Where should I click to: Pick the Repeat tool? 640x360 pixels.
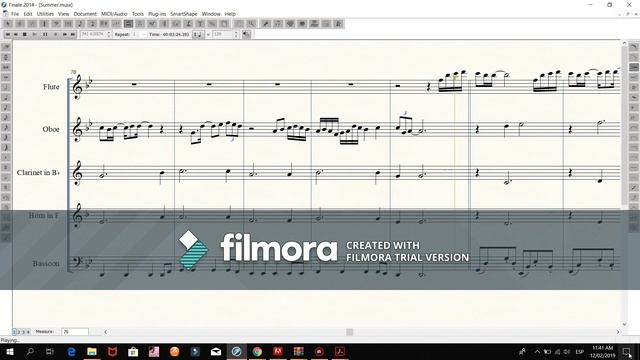pos(164,24)
